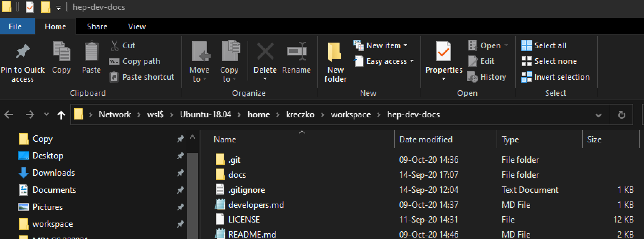Create a New folder from the ribbon
Viewport: 644px width, 239px height.
click(x=335, y=61)
